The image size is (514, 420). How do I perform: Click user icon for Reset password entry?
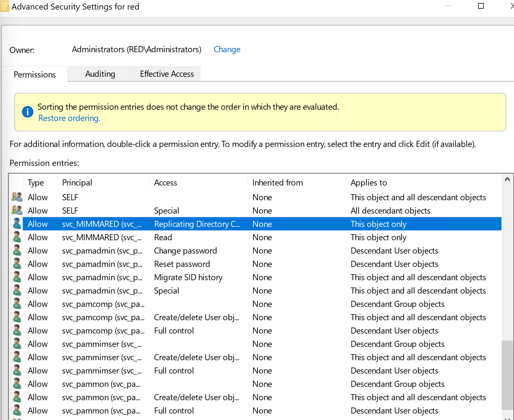[17, 264]
